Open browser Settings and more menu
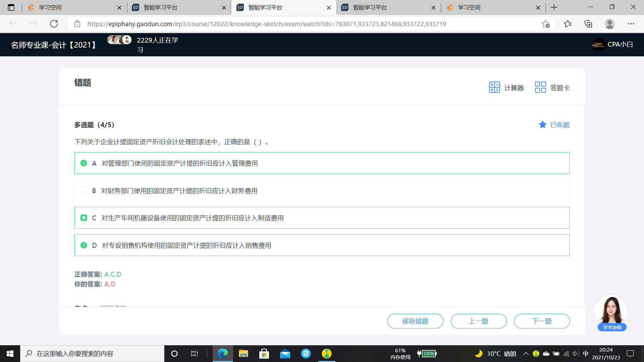644x362 pixels. (x=631, y=24)
